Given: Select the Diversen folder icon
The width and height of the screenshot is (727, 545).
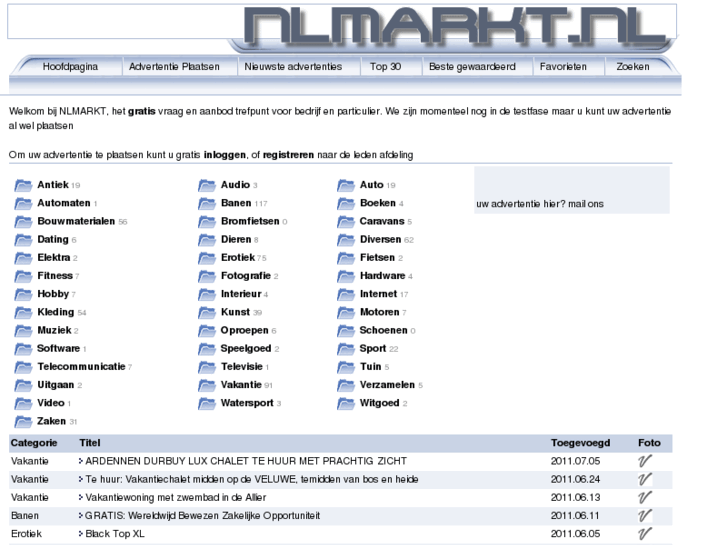Looking at the screenshot, I should click(x=346, y=240).
